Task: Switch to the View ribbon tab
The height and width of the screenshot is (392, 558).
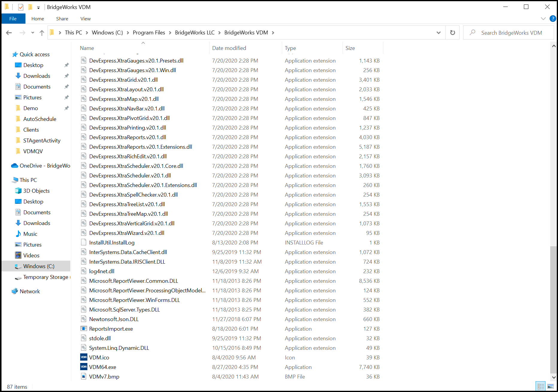Action: (x=86, y=19)
